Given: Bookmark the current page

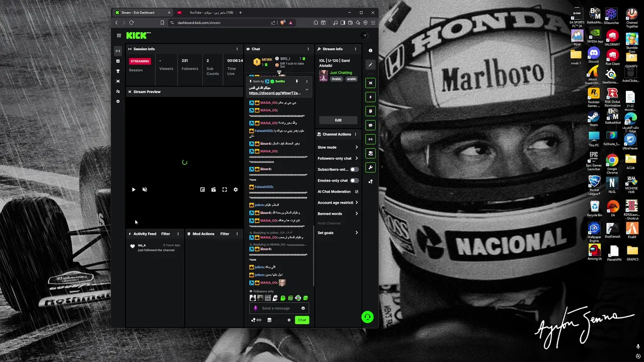Looking at the screenshot, I should click(162, 23).
